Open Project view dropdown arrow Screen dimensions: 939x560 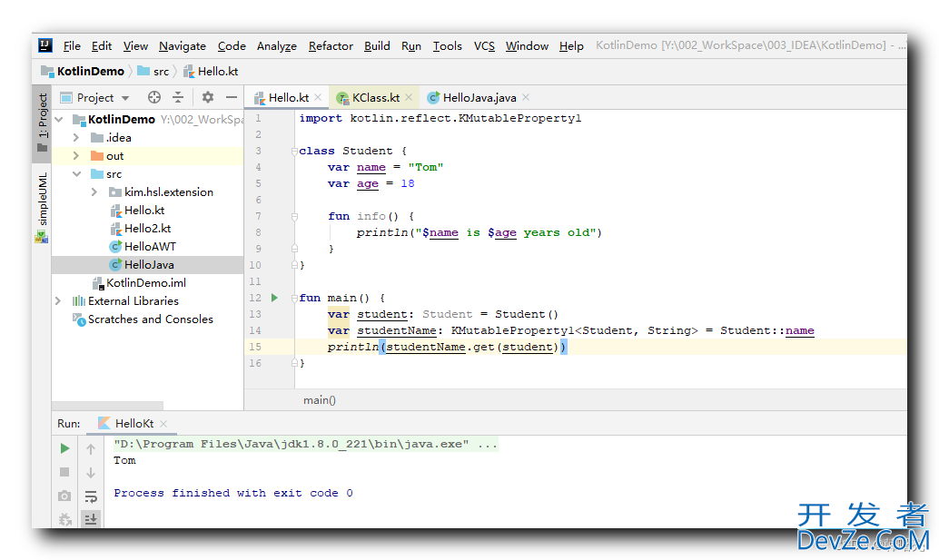[125, 98]
